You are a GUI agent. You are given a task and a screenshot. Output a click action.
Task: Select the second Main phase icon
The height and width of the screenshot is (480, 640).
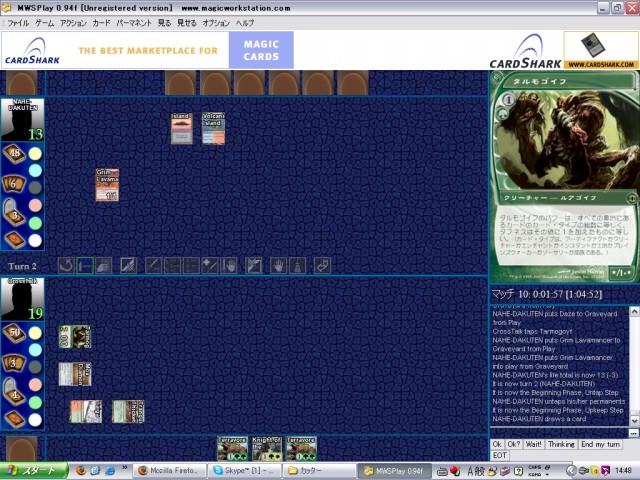pos(253,266)
